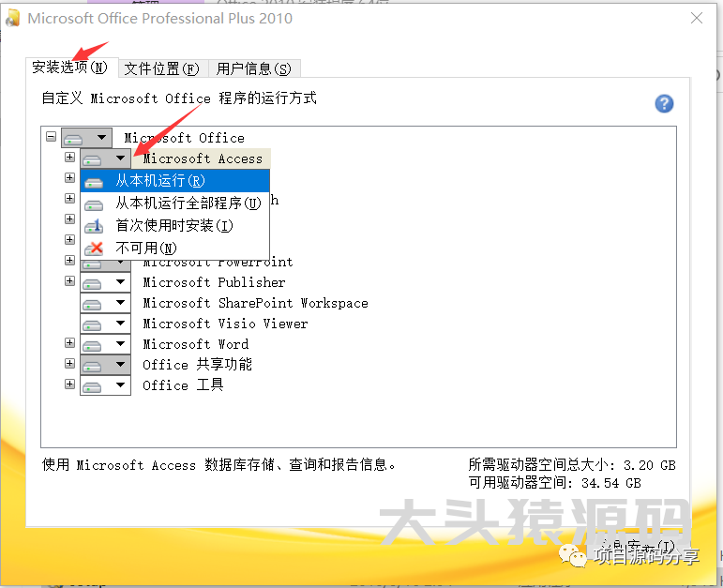Screen dimensions: 723x588
Task: Select the Office 共享功能 label
Action: (x=197, y=364)
